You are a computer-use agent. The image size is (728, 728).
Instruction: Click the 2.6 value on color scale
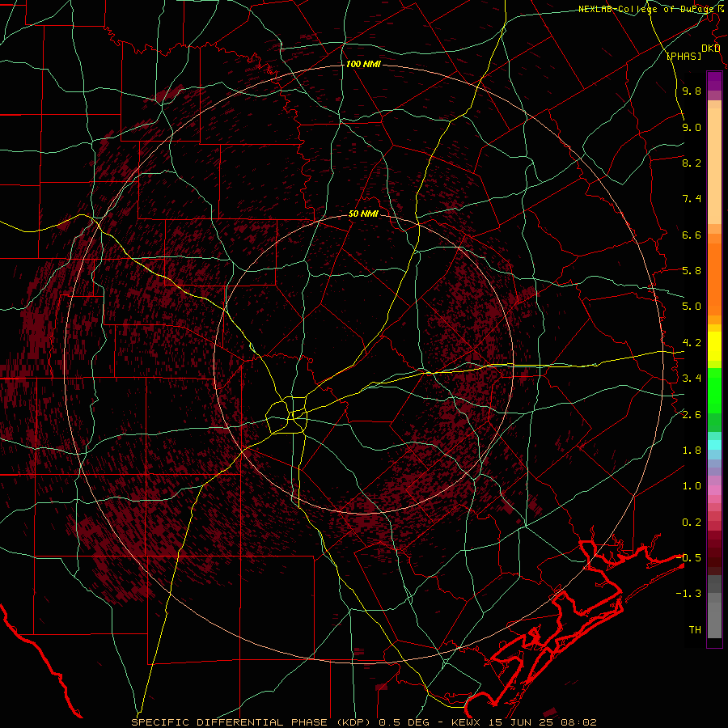coord(692,415)
